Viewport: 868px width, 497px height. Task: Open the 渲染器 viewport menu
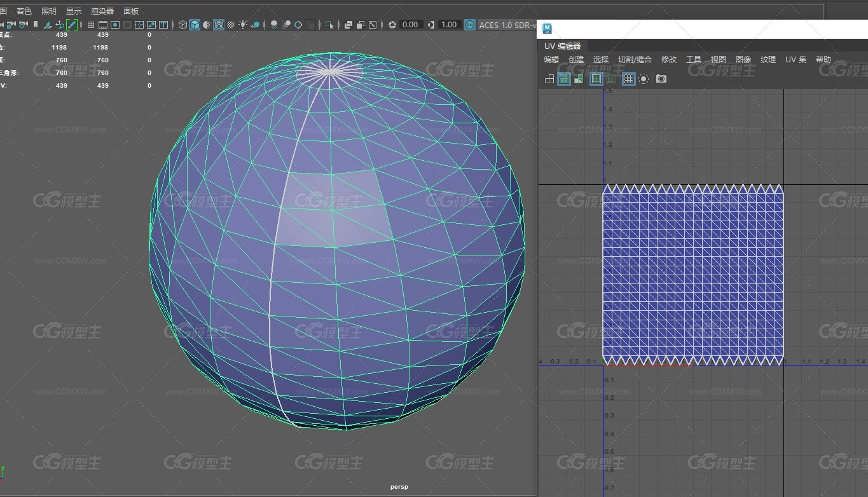[102, 11]
